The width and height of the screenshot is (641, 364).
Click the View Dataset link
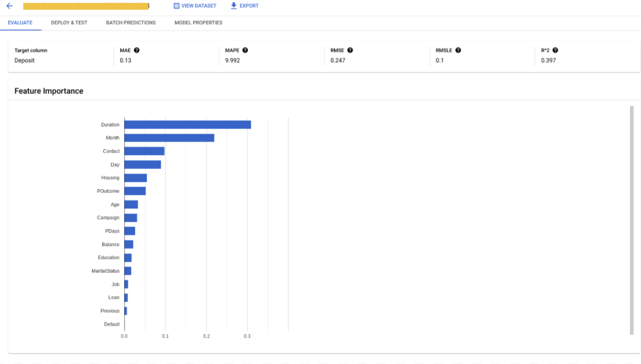pyautogui.click(x=198, y=6)
